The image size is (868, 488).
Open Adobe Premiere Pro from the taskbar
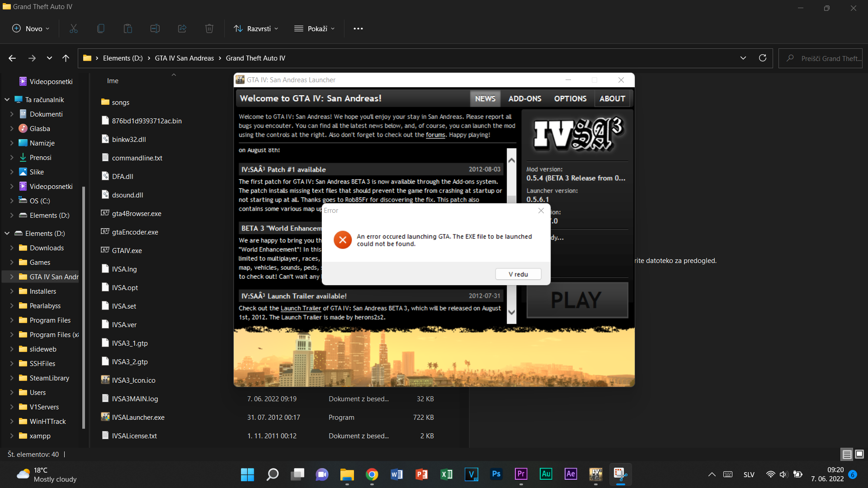(x=521, y=474)
